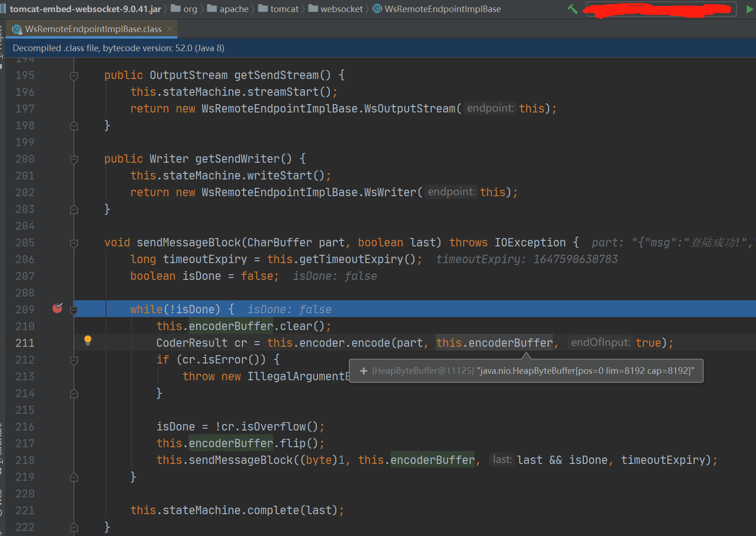Collapse the sendMessageBlock method fold at line 205
This screenshot has width=756, height=536.
[74, 243]
